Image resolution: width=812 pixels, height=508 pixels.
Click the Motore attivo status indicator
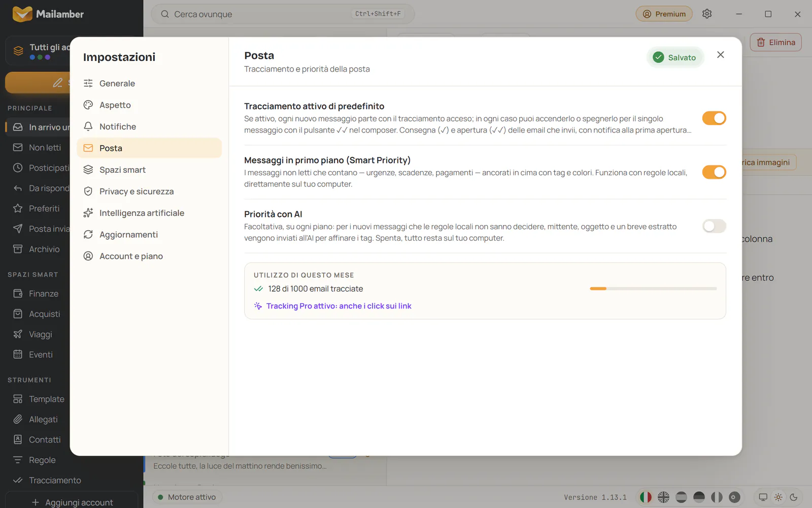187,497
